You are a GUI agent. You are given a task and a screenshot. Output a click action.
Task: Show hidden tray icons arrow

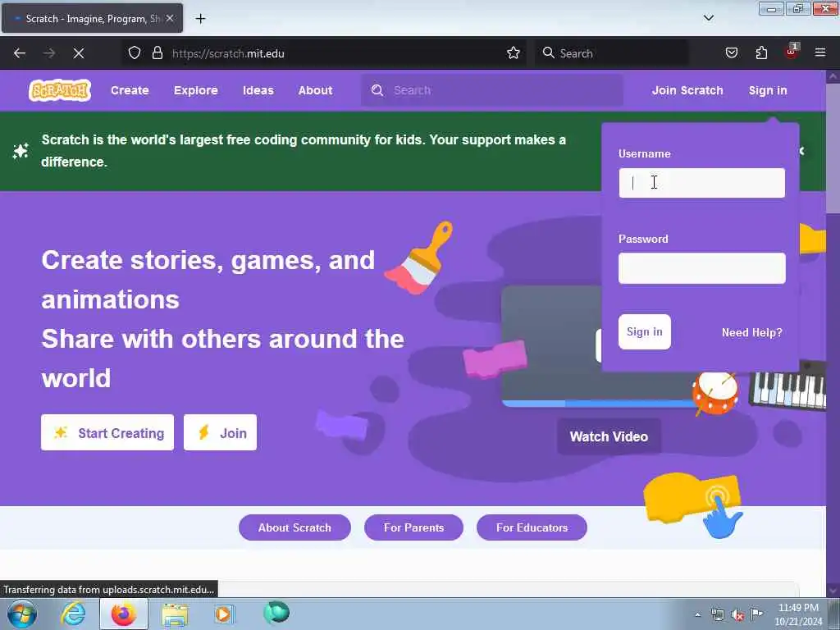697,615
